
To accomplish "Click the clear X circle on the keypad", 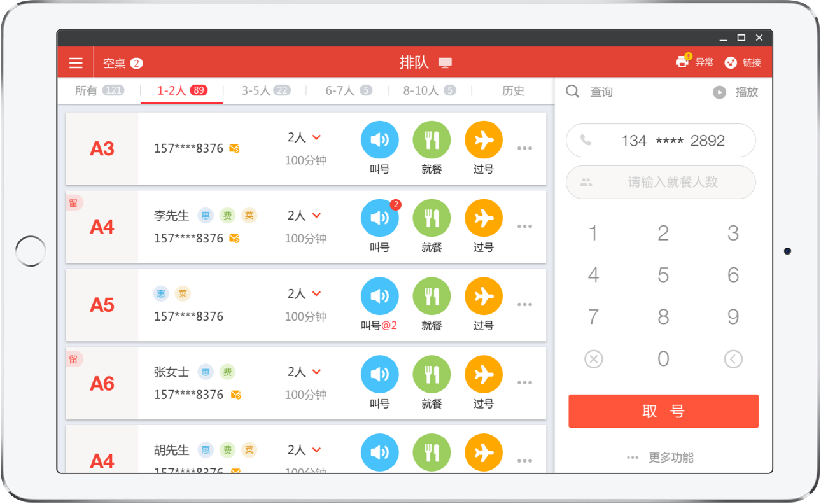I will pos(593,359).
